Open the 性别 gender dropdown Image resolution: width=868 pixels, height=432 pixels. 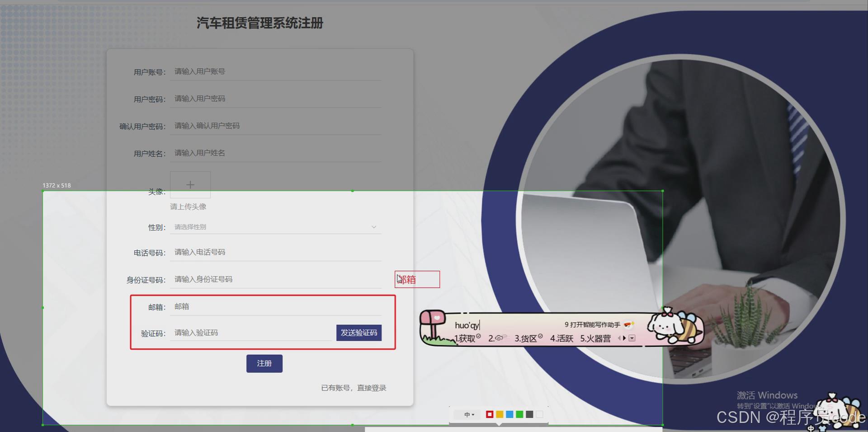click(x=276, y=227)
